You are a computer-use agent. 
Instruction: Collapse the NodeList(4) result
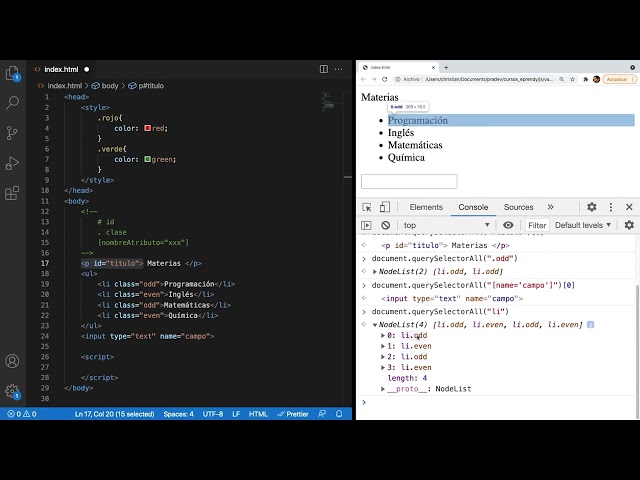[375, 325]
